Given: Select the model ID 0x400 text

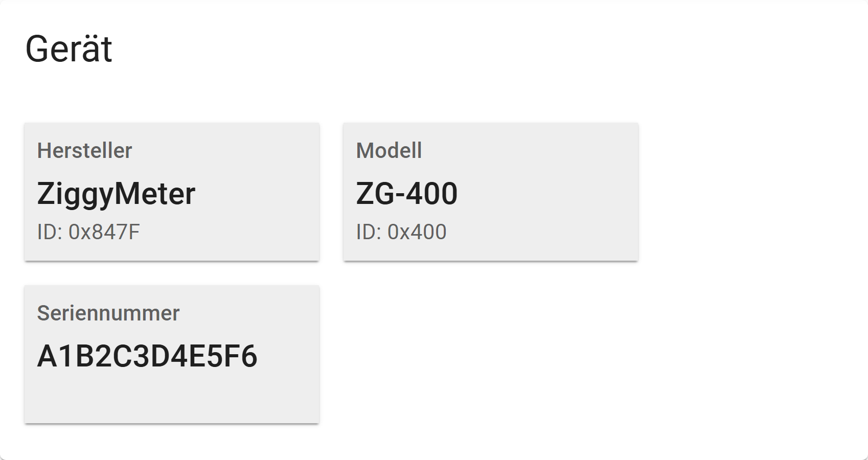Looking at the screenshot, I should pyautogui.click(x=401, y=232).
